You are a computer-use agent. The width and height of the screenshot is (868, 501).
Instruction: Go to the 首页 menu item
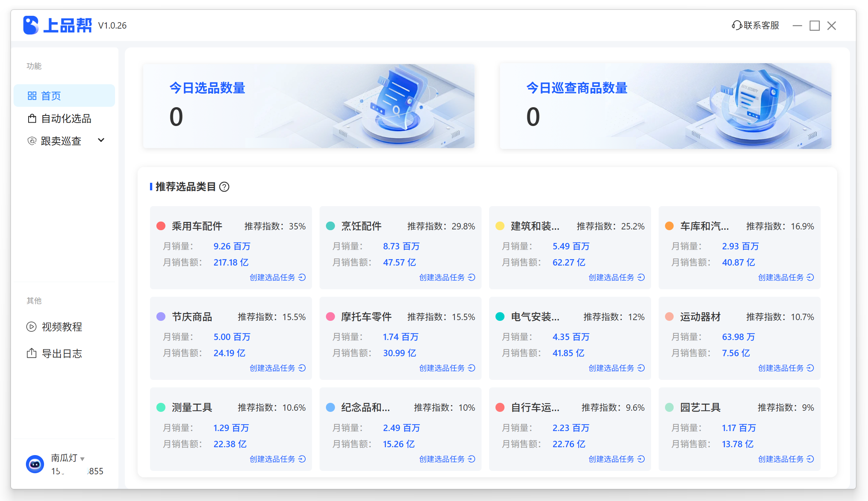pos(64,96)
